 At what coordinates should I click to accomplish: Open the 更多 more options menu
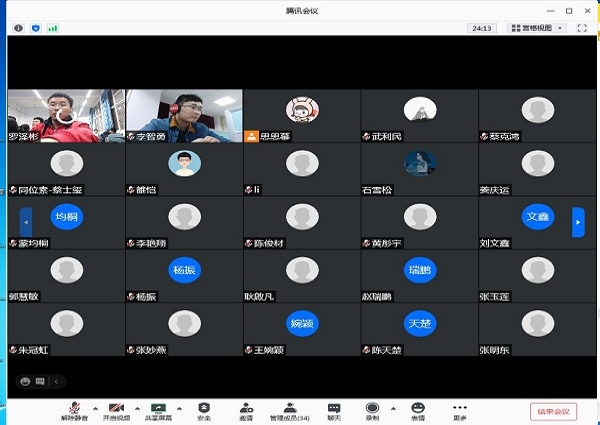coord(460,410)
